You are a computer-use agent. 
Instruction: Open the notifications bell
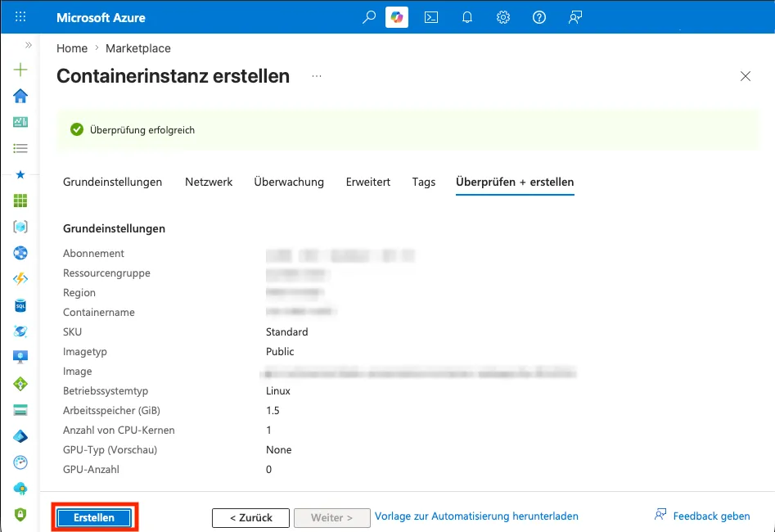coord(467,17)
